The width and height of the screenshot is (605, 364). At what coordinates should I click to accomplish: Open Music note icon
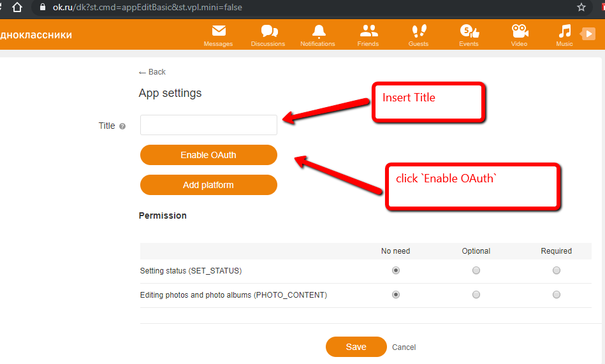[564, 31]
